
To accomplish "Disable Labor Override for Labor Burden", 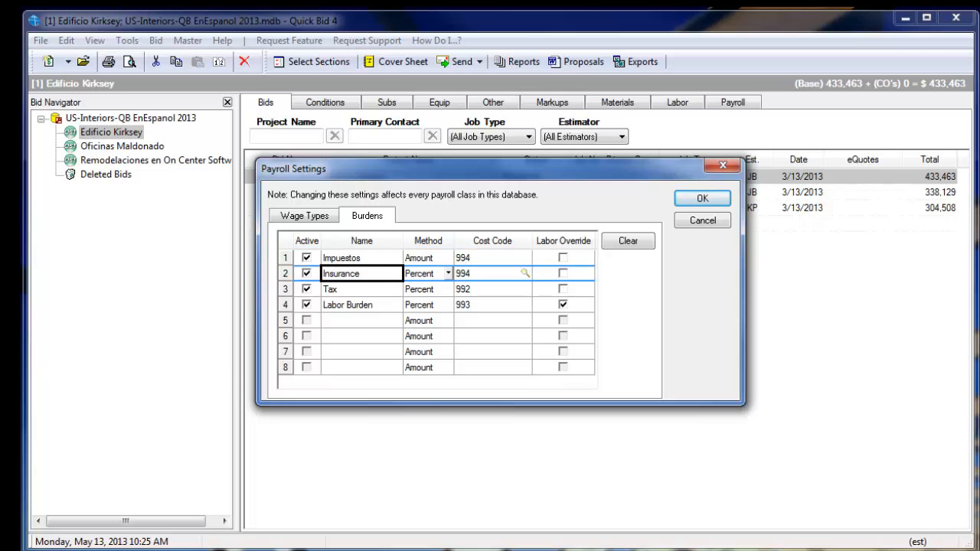I will click(x=563, y=305).
